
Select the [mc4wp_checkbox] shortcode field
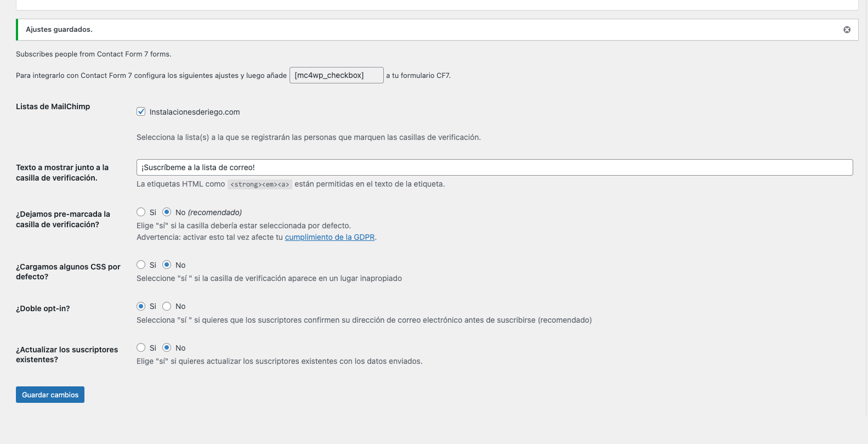pyautogui.click(x=337, y=75)
